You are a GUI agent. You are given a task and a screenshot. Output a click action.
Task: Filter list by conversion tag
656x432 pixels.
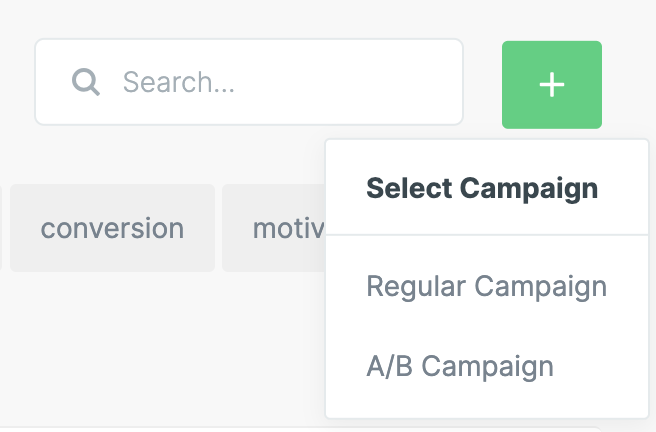tap(112, 228)
